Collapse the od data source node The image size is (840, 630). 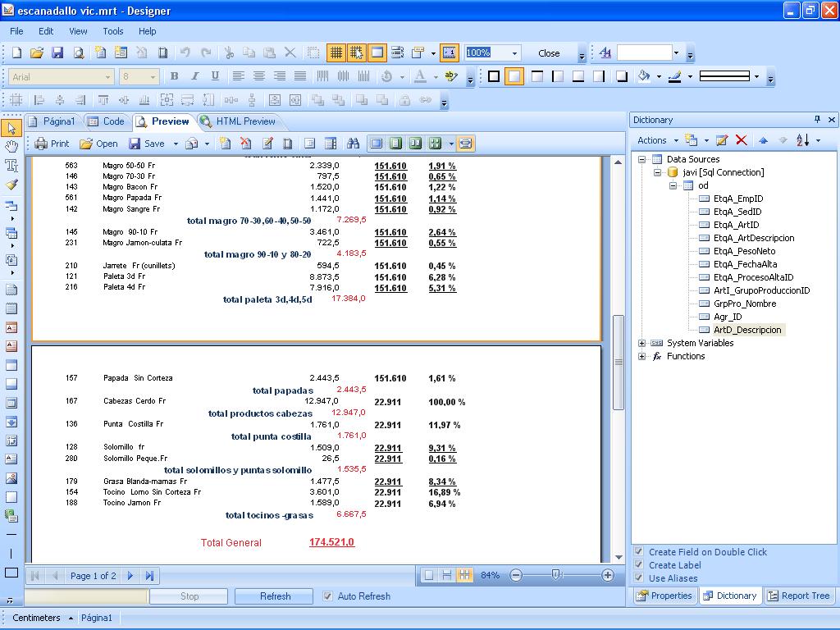(673, 185)
